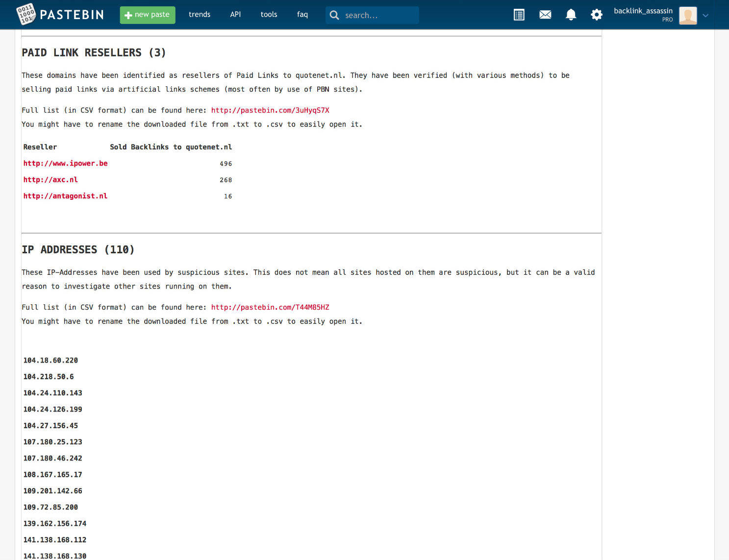Click the Pastebin logo icon
The image size is (729, 560).
[x=26, y=14]
